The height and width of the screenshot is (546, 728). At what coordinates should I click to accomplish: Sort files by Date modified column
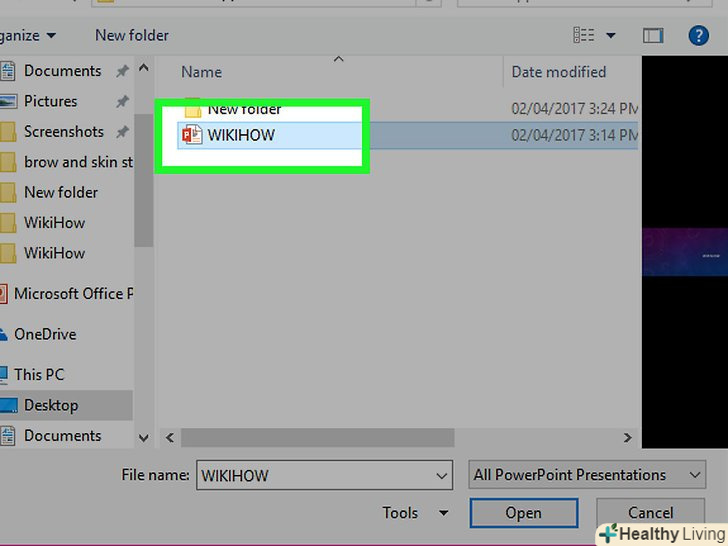coord(559,72)
